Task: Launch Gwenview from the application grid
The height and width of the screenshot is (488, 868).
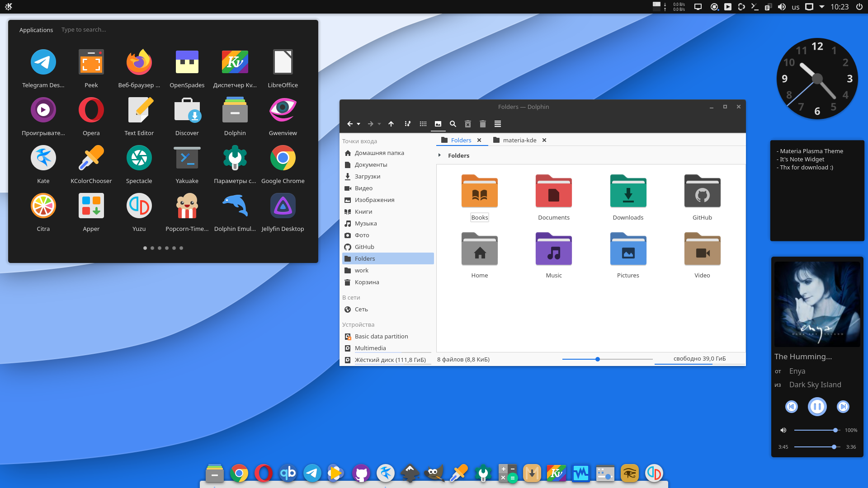Action: [x=283, y=117]
